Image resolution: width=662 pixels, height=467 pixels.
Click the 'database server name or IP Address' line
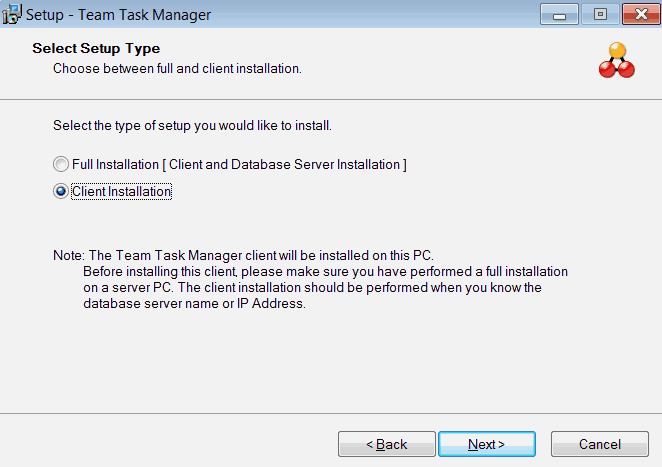coord(194,304)
